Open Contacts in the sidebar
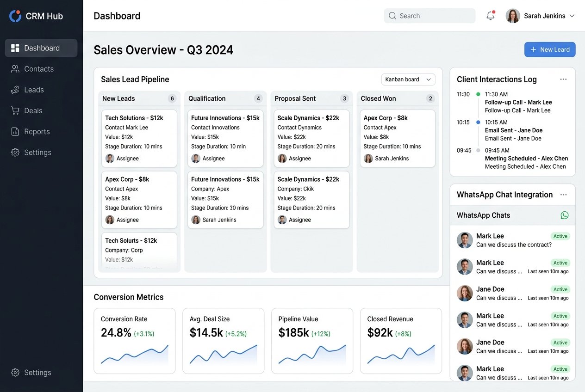This screenshot has width=585, height=392. [41, 69]
